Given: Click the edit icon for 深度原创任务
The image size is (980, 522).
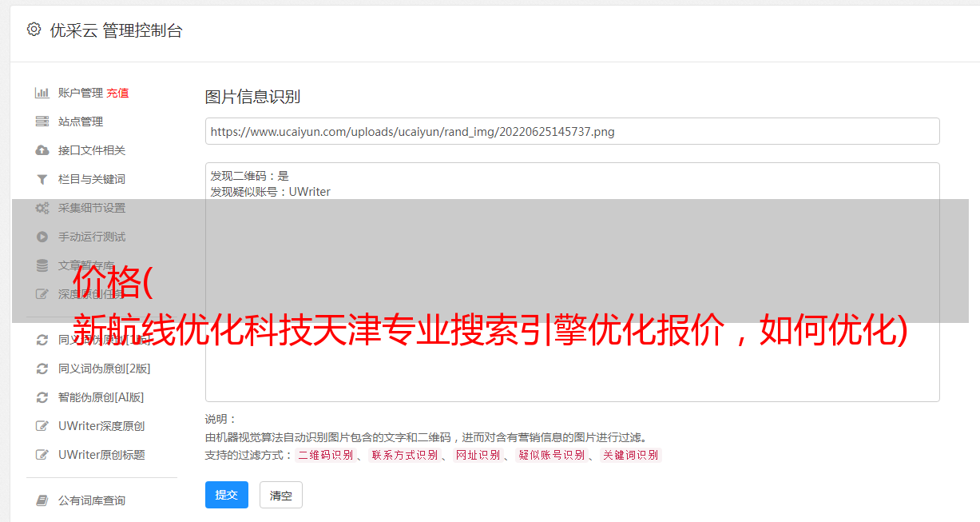Looking at the screenshot, I should click(42, 294).
